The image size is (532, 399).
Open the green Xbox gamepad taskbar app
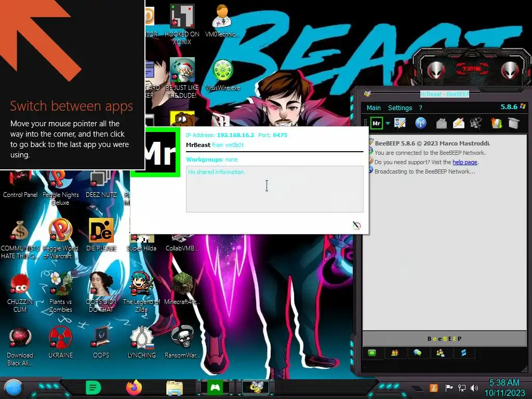click(x=215, y=388)
